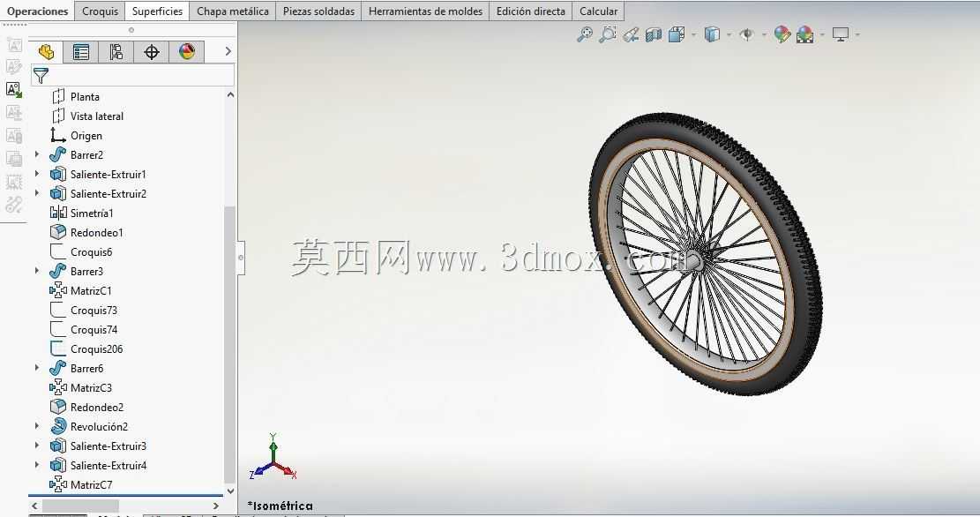Click the Display Style cube icon

(712, 34)
